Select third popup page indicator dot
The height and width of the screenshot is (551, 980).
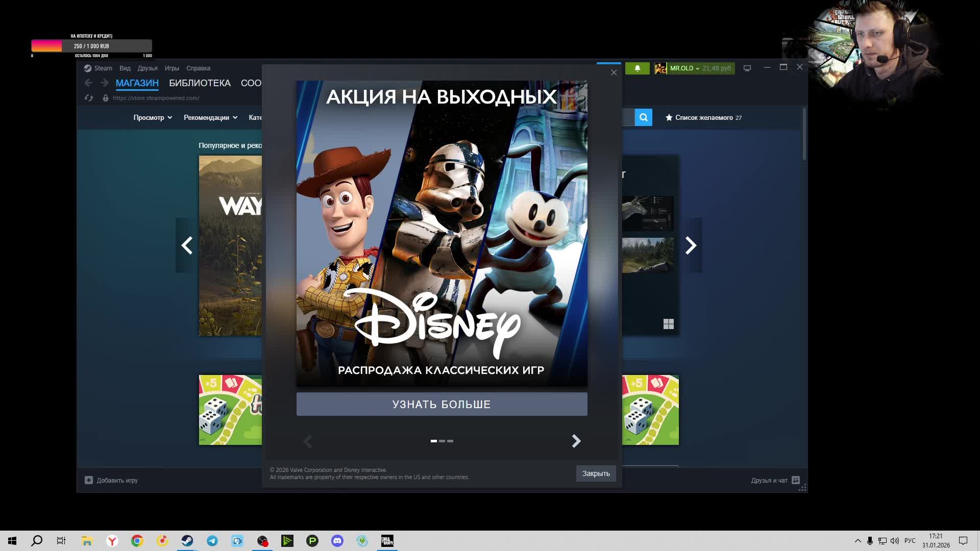pos(450,441)
